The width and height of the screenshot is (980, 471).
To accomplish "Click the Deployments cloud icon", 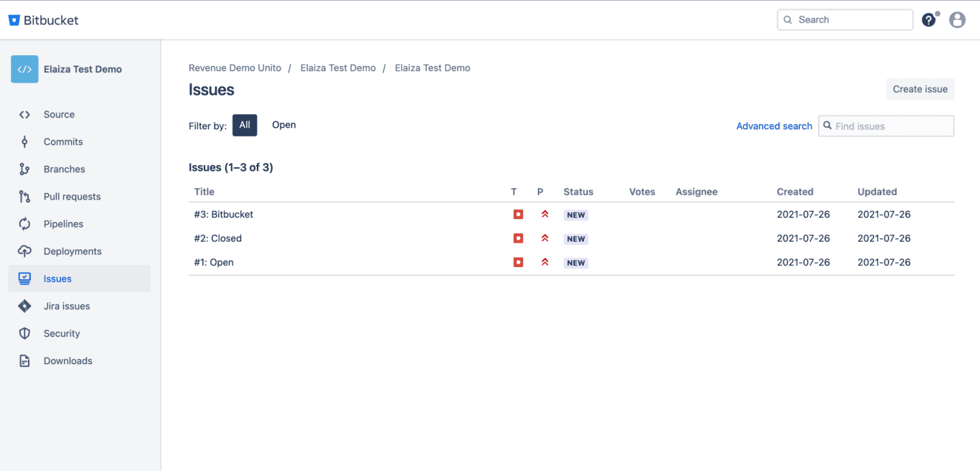I will [24, 251].
